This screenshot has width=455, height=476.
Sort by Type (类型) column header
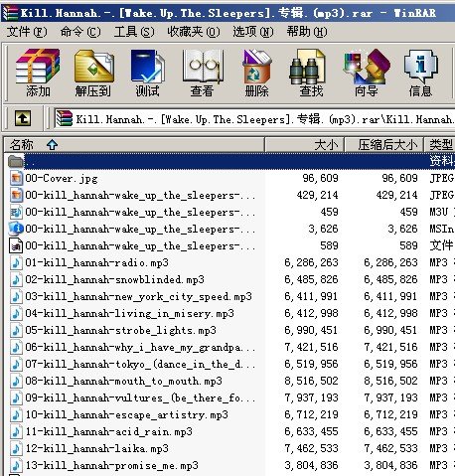click(x=440, y=145)
